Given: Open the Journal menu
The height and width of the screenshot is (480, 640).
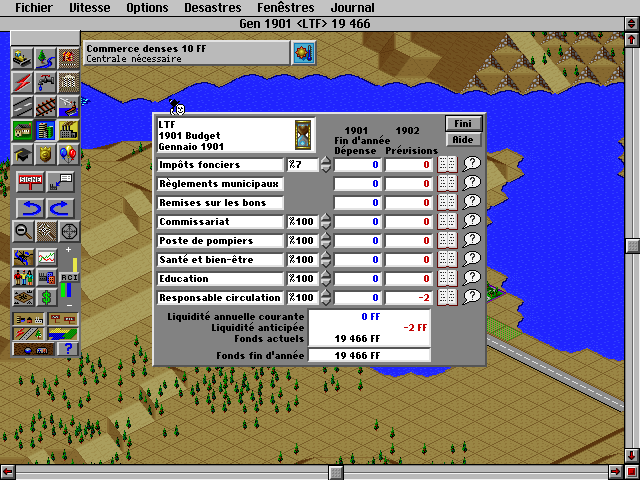Looking at the screenshot, I should (x=353, y=8).
